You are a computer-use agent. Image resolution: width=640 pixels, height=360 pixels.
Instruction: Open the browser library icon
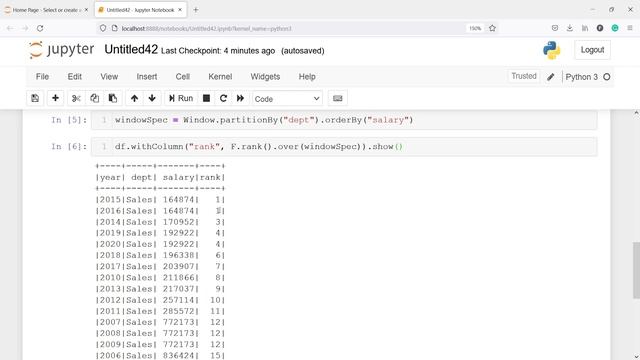pos(585,28)
